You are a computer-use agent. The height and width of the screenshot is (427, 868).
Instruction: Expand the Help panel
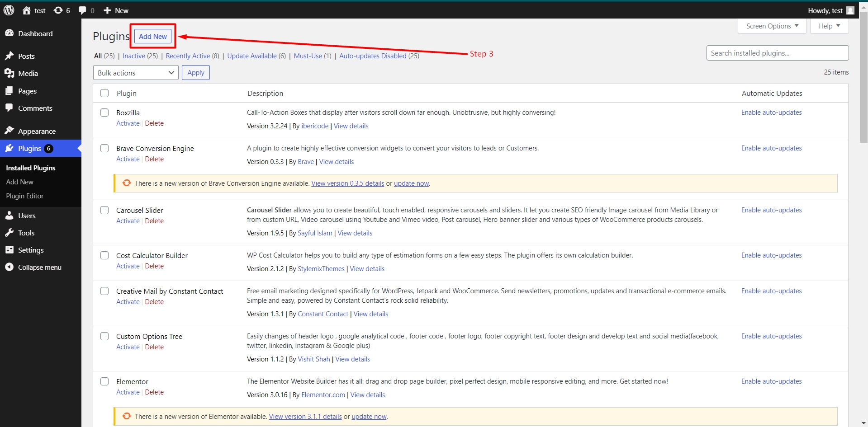click(x=830, y=26)
